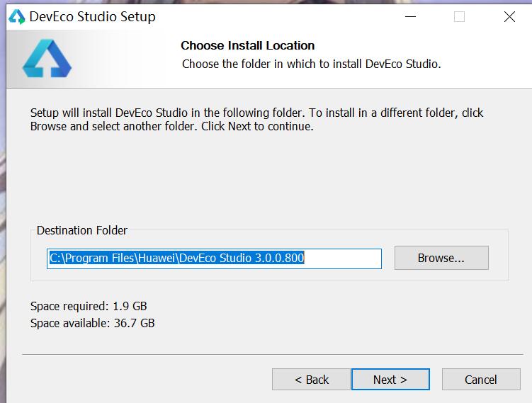Screen dimensions: 532x403
Task: Minimize the DevEco Studio Setup window
Action: point(409,17)
